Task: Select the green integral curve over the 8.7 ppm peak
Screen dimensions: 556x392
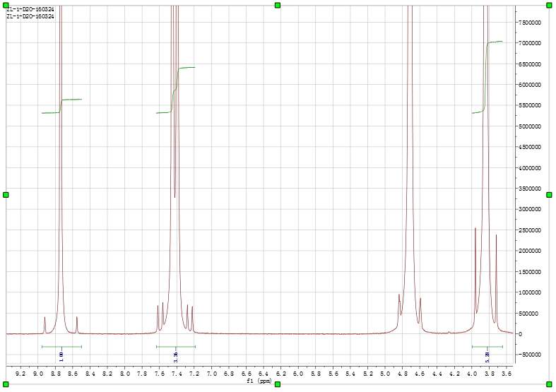Action: click(x=61, y=106)
